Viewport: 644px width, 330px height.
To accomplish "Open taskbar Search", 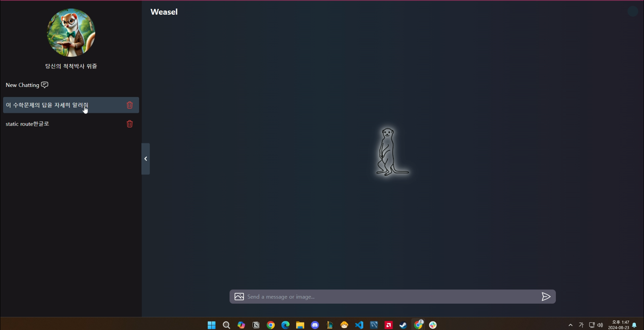I will (x=226, y=325).
